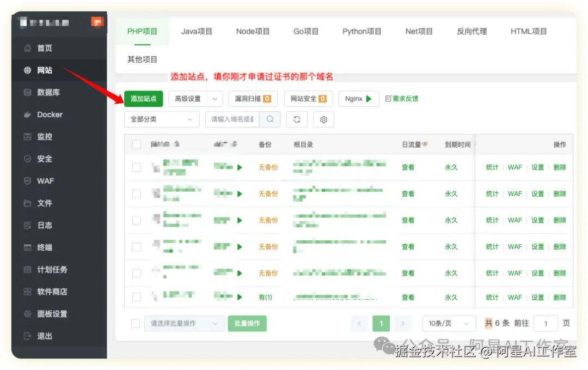Check the first site row checkbox

coord(137,167)
